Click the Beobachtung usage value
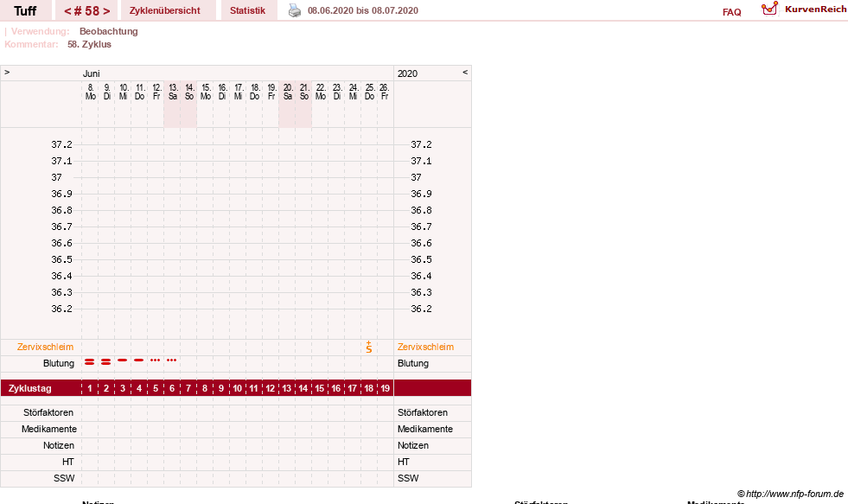The width and height of the screenshot is (848, 504). click(109, 31)
